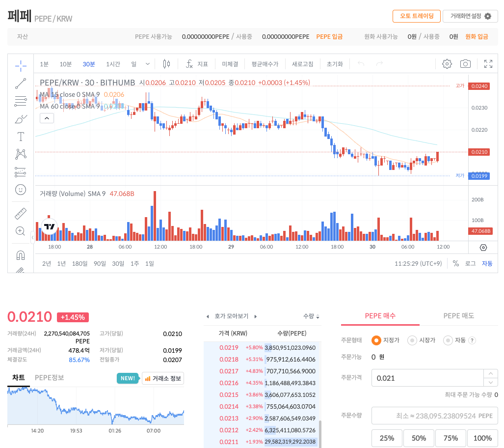Screen dimensions: 504x448
Task: Open 거래화면 설정 settings
Action: 470,16
